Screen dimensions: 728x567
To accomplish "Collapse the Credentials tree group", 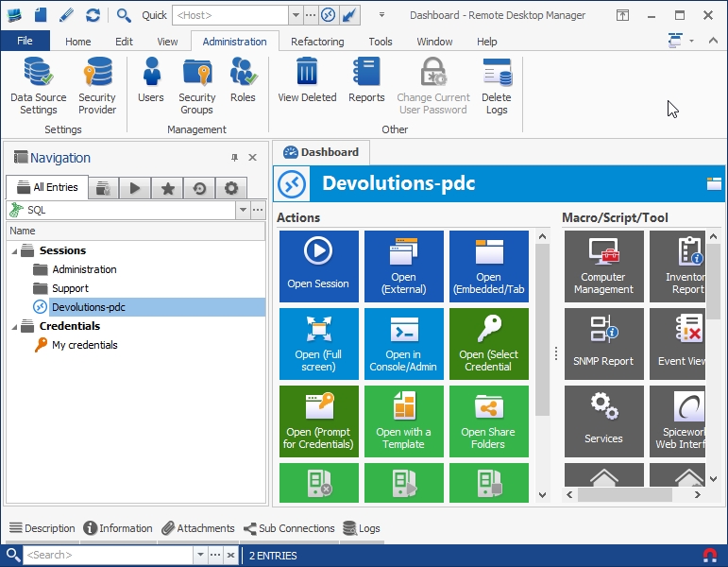I will [14, 326].
